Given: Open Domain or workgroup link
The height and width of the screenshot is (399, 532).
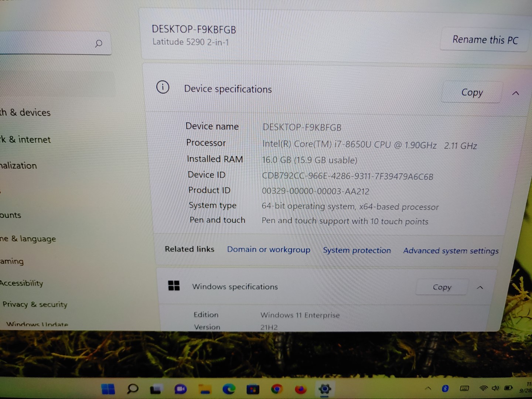Looking at the screenshot, I should 269,250.
